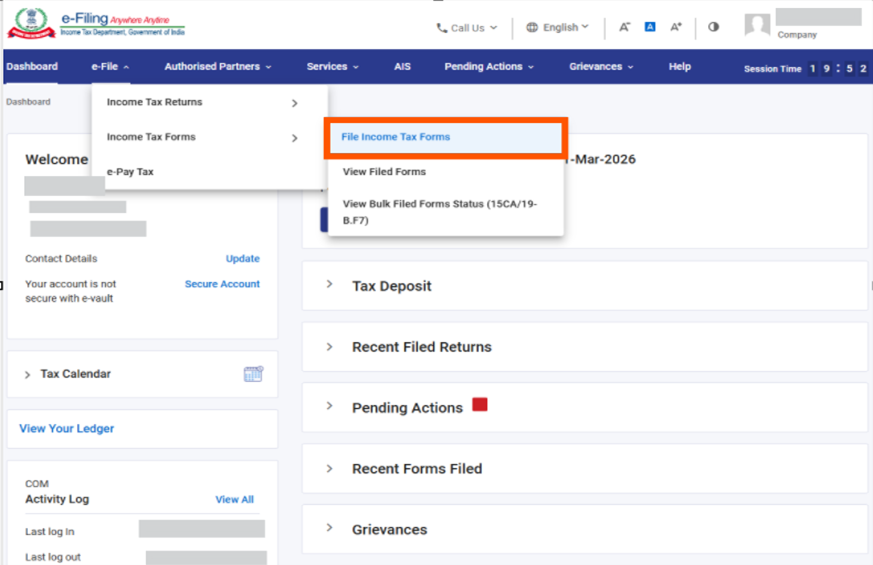Open the Authorised Partners menu

coord(218,67)
